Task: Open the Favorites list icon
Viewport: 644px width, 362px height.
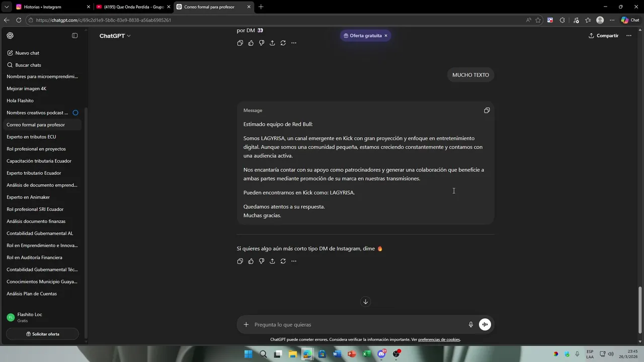Action: tap(588, 20)
